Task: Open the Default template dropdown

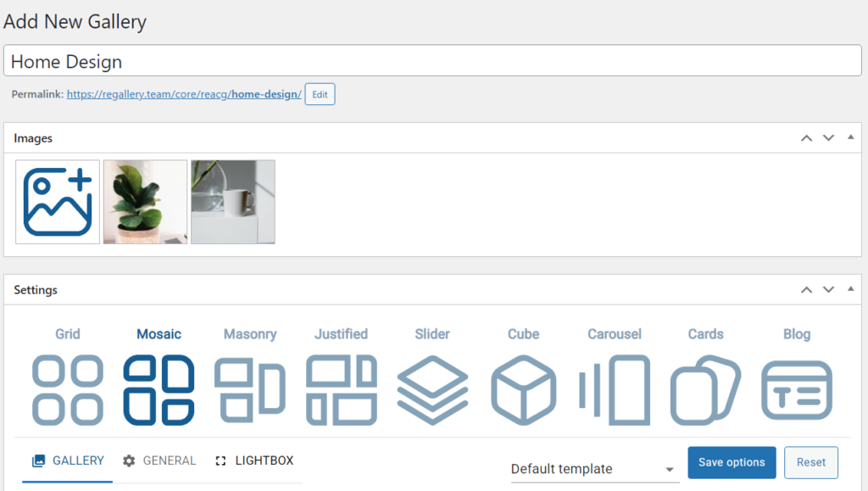Action: [x=593, y=469]
